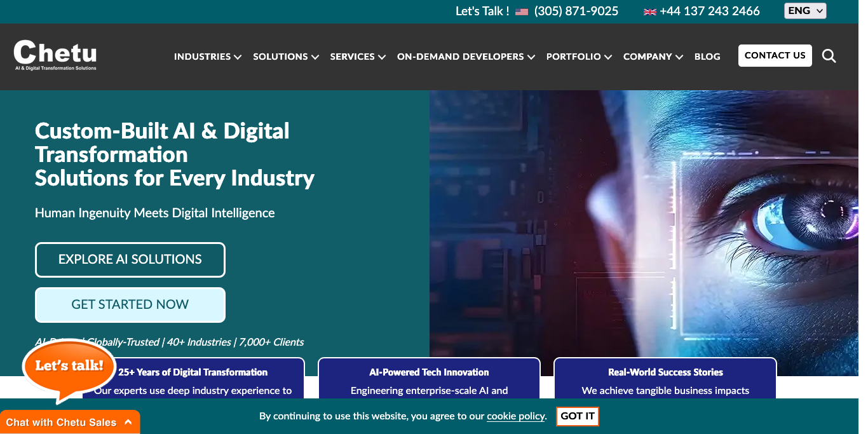
Task: Open the Company menu
Action: click(x=653, y=57)
